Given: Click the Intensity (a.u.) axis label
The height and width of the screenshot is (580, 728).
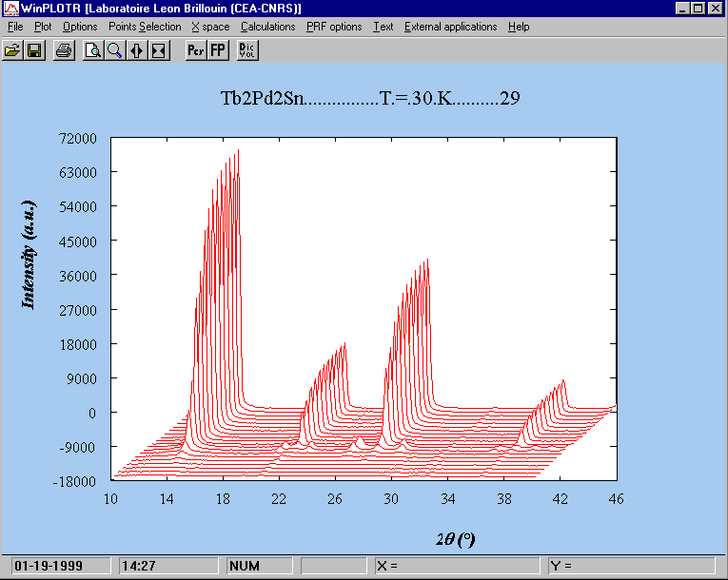Looking at the screenshot, I should click(x=29, y=255).
